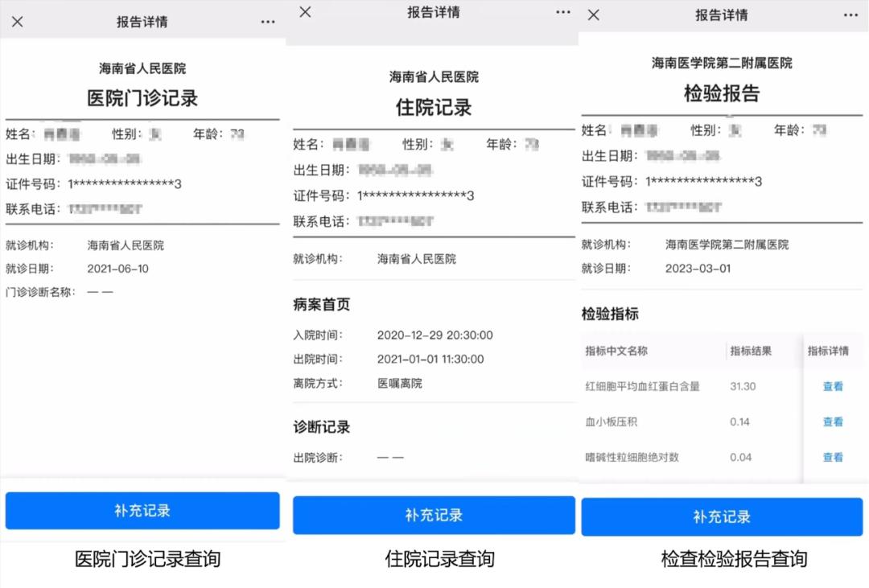This screenshot has height=588, width=869.
Task: Tap 补充记录 under 住院记录
Action: point(434,515)
